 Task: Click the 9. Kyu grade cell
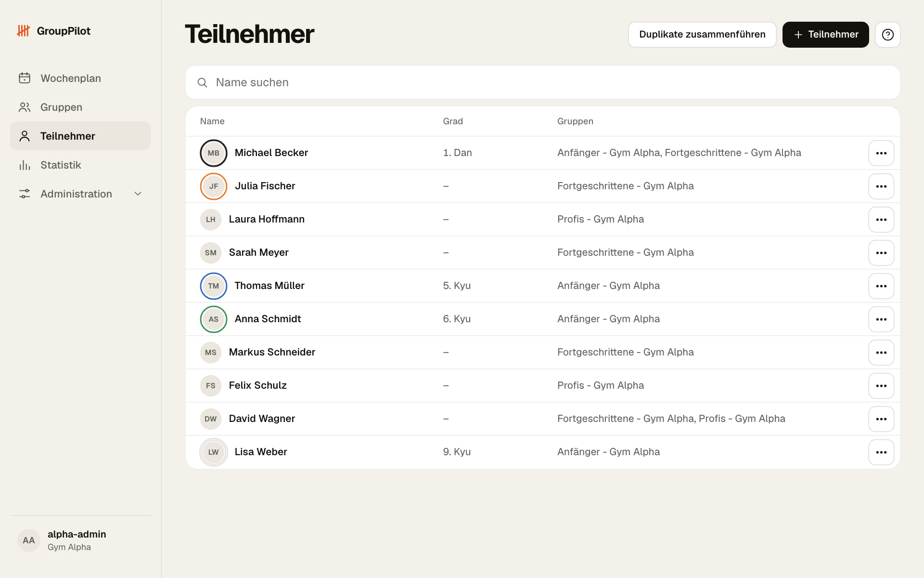[457, 452]
